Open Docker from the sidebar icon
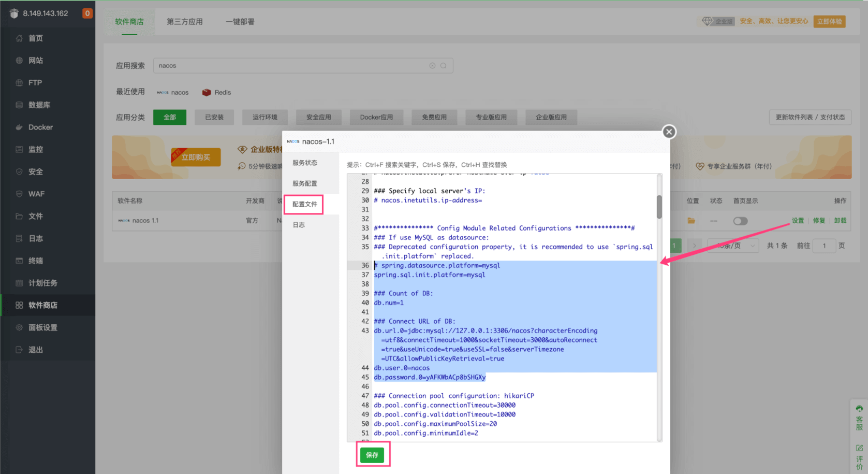This screenshot has height=474, width=868. coord(19,127)
